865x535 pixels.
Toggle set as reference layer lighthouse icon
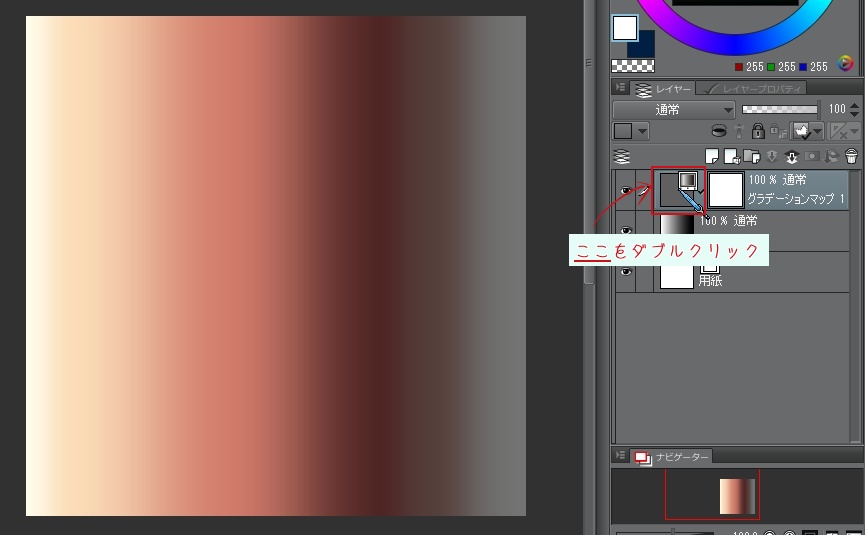tap(739, 131)
